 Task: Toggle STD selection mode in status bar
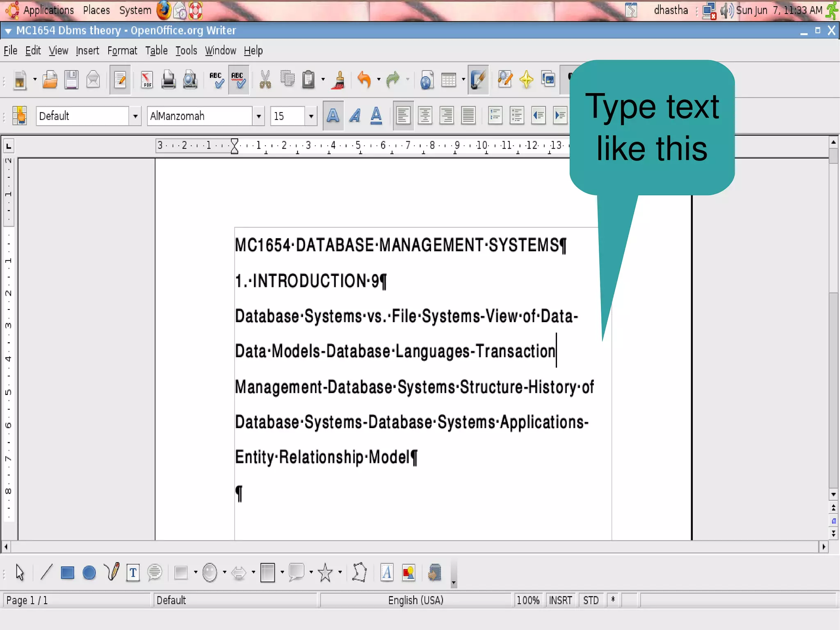(x=591, y=600)
